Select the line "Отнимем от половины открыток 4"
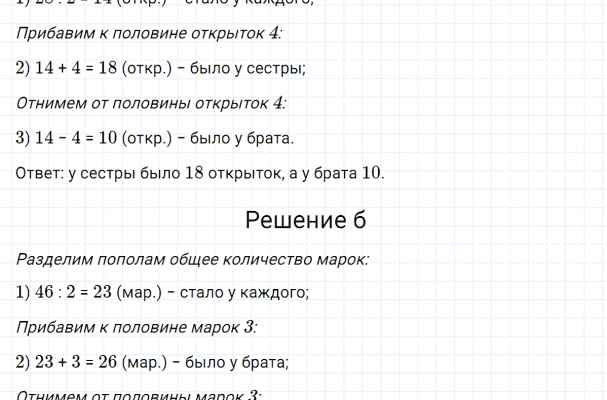The image size is (607, 400). point(152,103)
